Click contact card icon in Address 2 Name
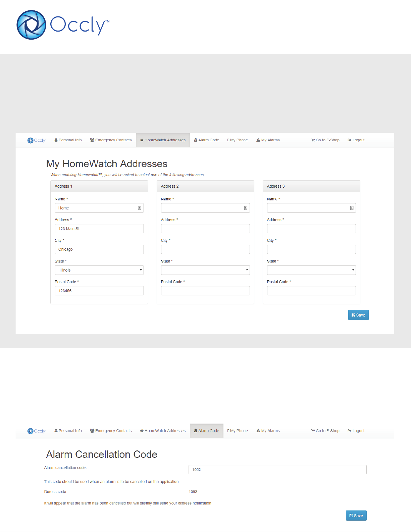Image resolution: width=411 pixels, height=532 pixels. point(246,208)
